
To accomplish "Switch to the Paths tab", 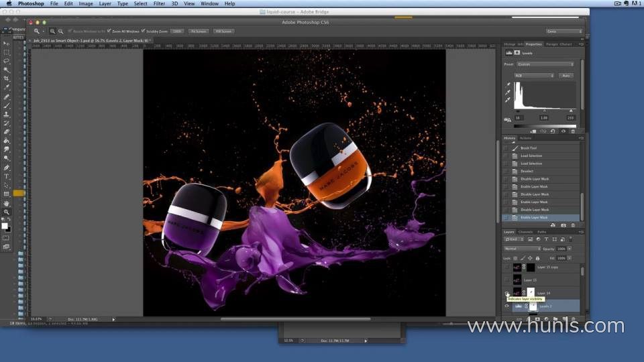I will (x=542, y=232).
